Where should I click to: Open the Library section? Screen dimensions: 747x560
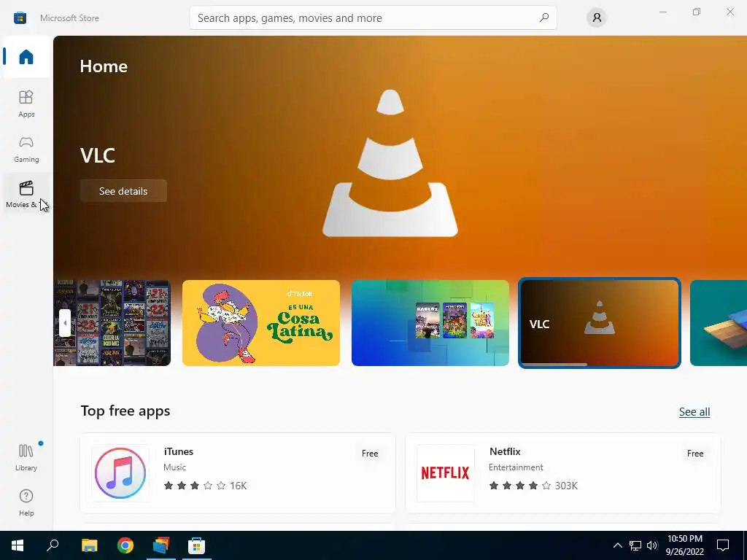click(26, 457)
